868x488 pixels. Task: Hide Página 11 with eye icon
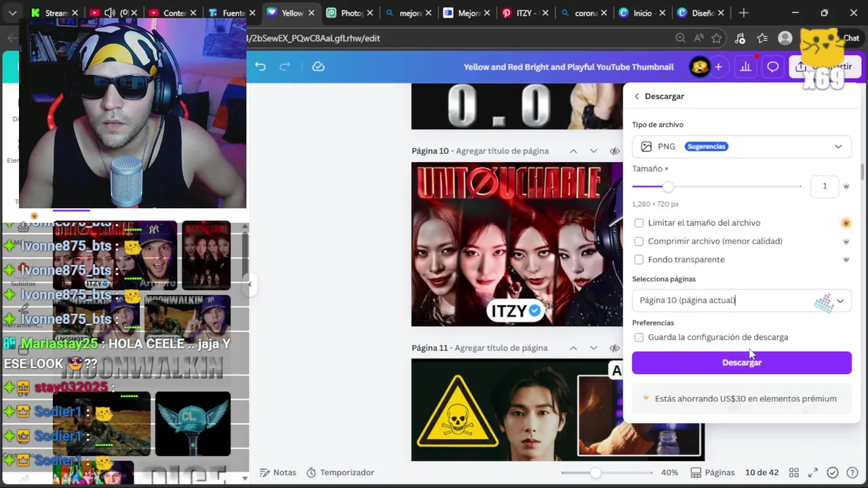tap(614, 348)
